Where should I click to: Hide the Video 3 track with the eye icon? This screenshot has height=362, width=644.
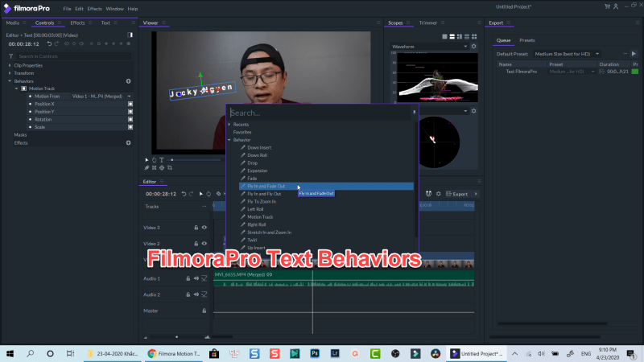pyautogui.click(x=204, y=228)
